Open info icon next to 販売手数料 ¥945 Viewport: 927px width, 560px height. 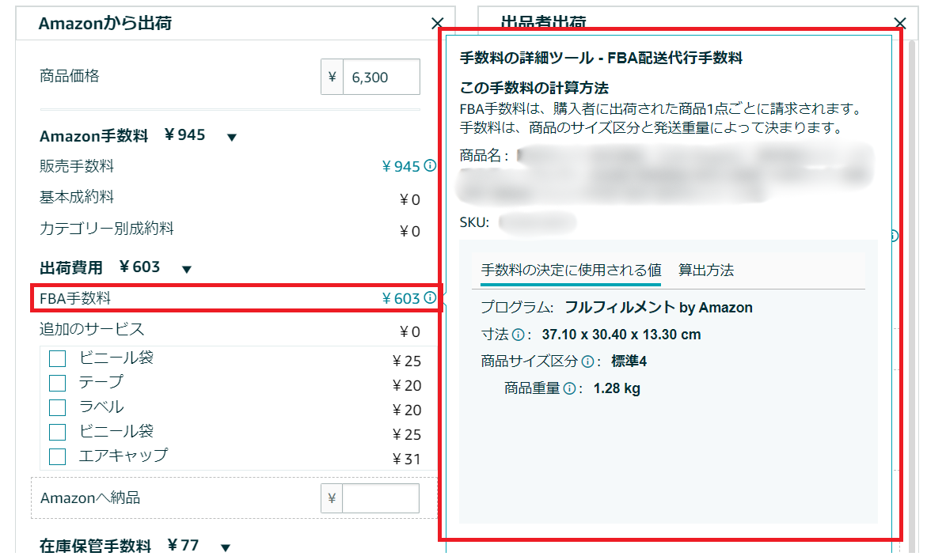point(431,166)
